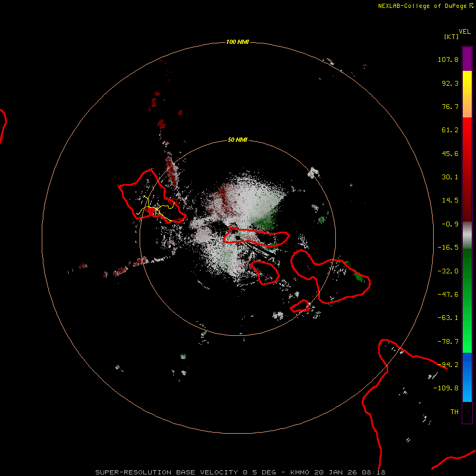This screenshot has height=476, width=476.
Task: Select the -94.2 scale value
Action: pyautogui.click(x=448, y=365)
